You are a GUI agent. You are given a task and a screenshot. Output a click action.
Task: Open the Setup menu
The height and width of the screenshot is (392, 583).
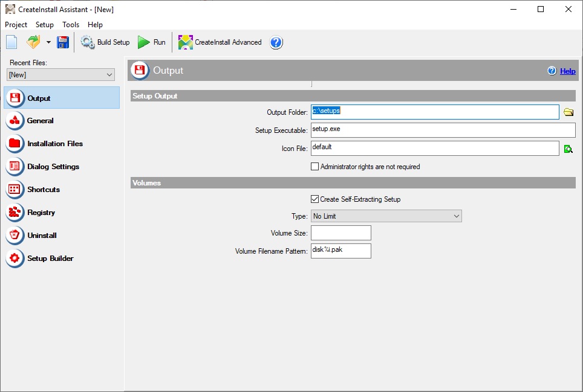click(x=45, y=25)
